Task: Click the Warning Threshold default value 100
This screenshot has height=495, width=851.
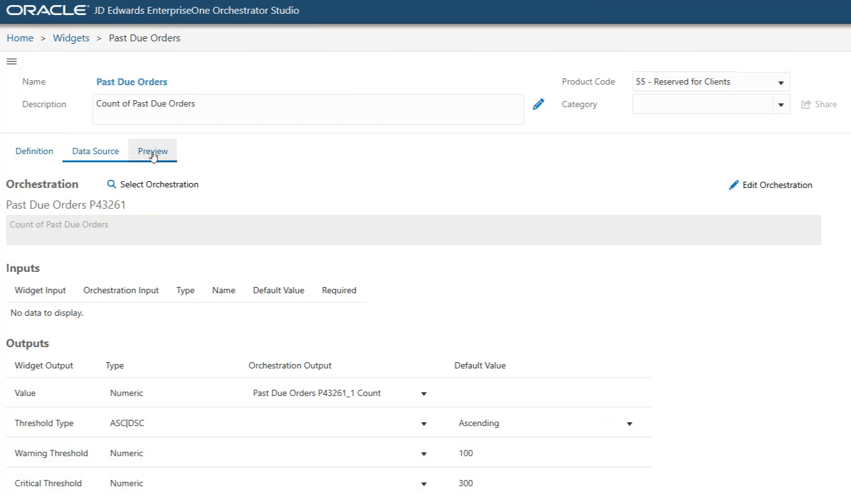Action: (x=466, y=453)
